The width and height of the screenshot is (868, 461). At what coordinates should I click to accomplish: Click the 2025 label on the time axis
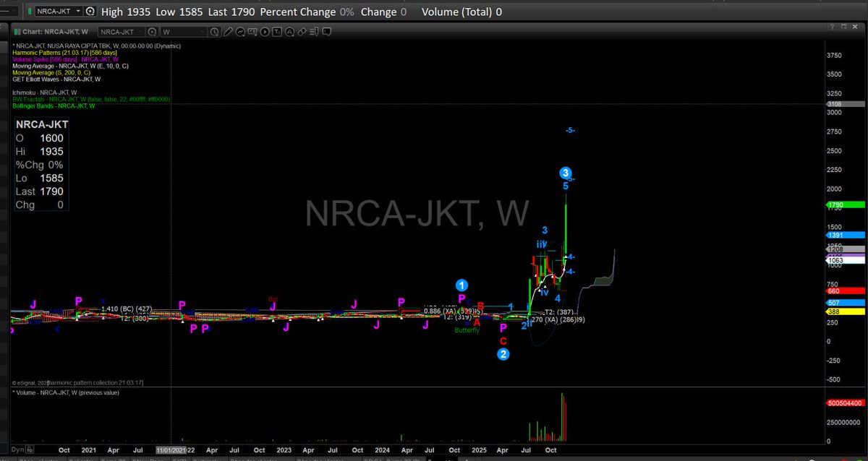coord(480,449)
